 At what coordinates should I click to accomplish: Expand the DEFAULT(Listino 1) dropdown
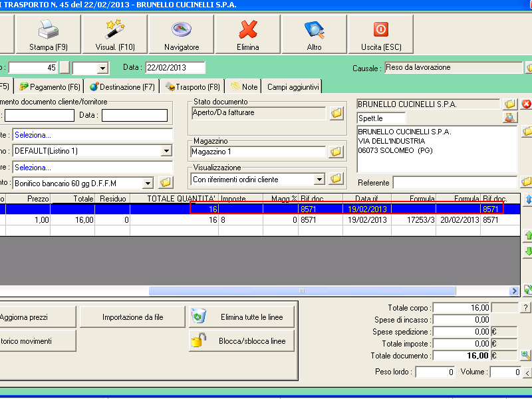(x=166, y=151)
